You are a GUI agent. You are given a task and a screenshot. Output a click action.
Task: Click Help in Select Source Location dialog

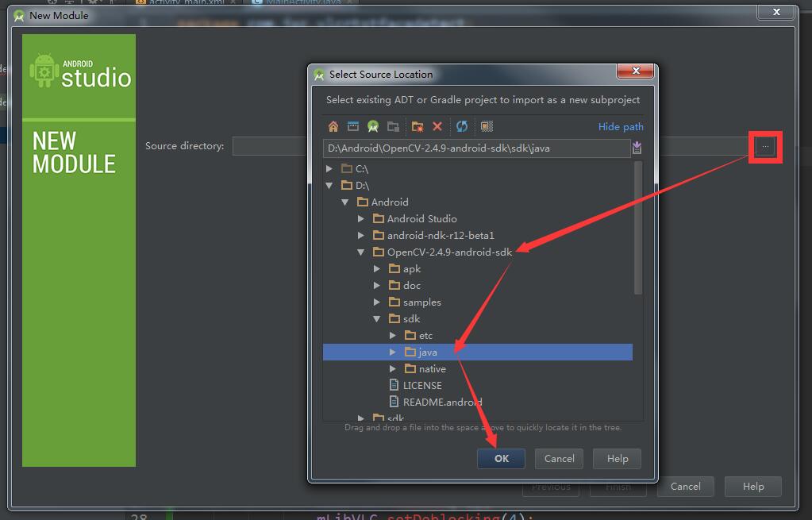(x=617, y=458)
